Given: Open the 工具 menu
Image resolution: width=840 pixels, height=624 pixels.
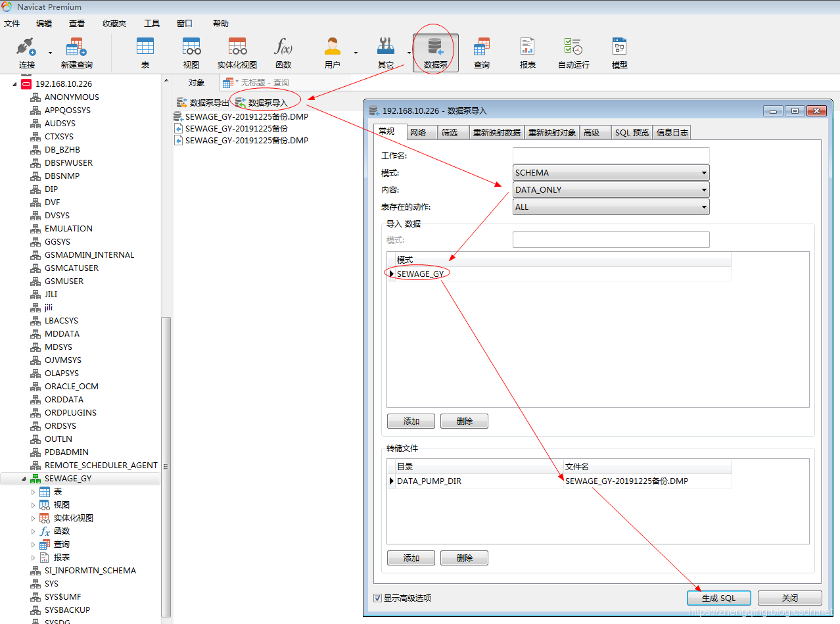Looking at the screenshot, I should coord(152,23).
